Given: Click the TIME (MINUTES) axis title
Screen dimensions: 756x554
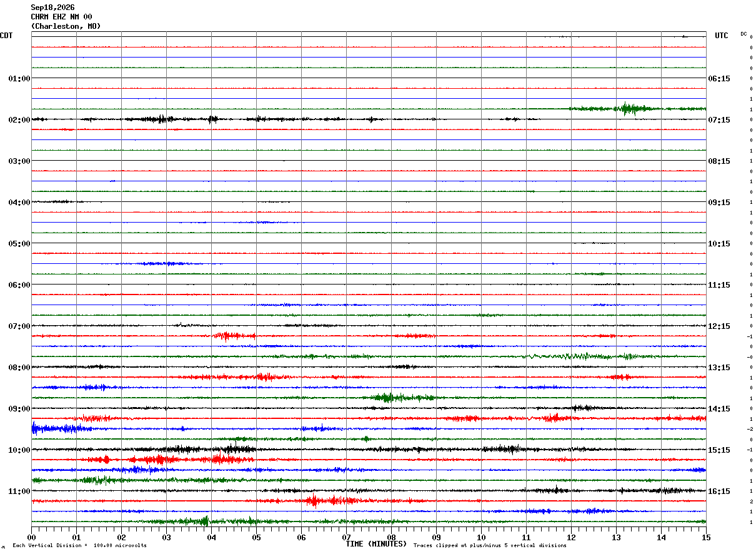Looking at the screenshot, I should point(376,544).
